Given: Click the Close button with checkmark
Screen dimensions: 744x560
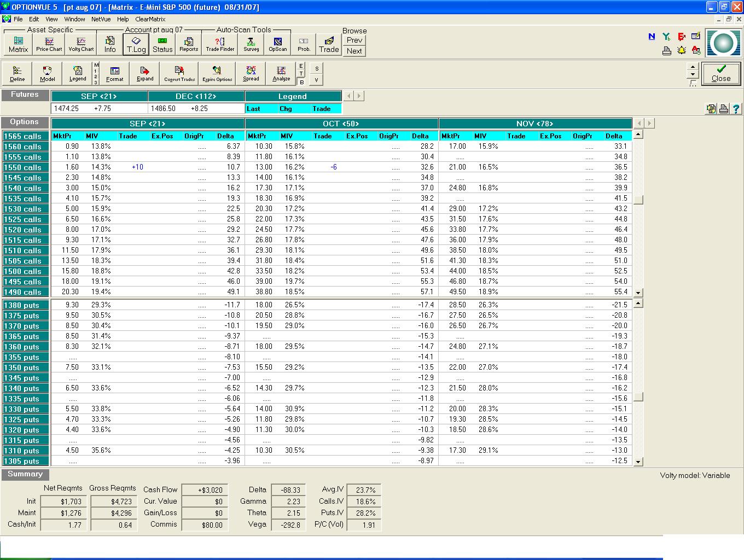Looking at the screenshot, I should pos(721,73).
